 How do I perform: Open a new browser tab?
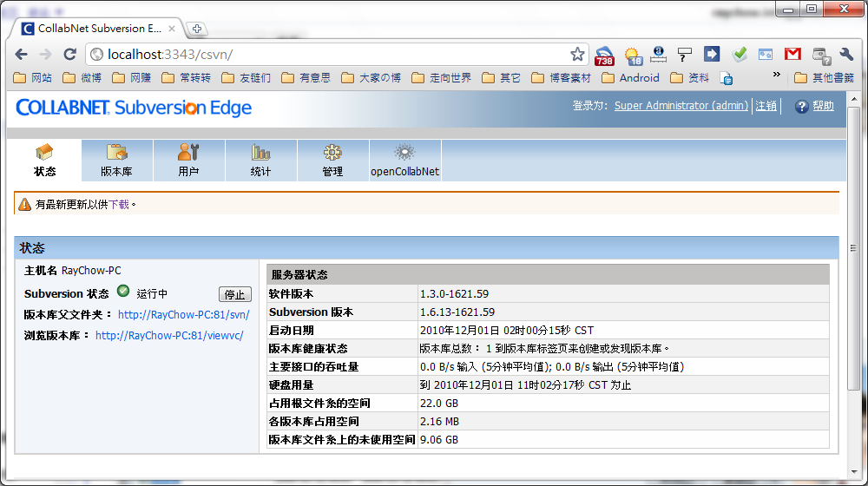(x=196, y=29)
